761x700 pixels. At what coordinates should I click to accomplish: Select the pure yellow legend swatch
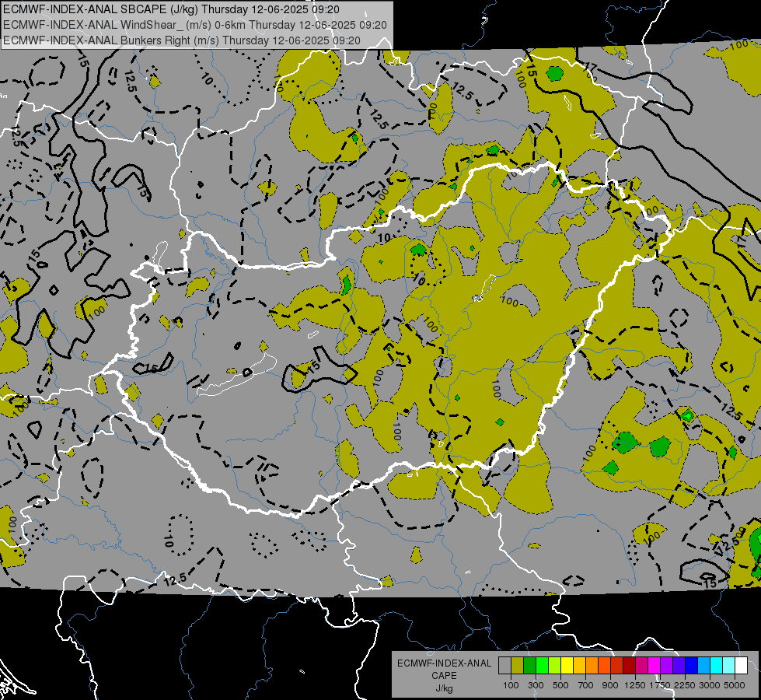[x=567, y=665]
